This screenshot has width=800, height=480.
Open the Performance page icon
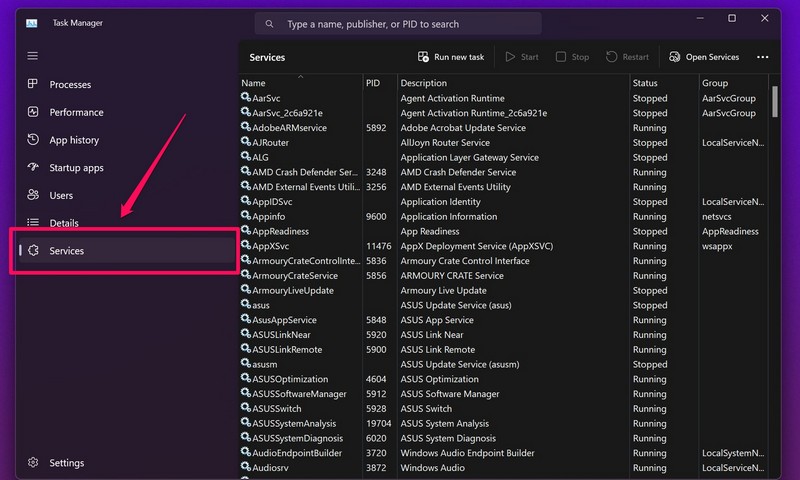33,113
